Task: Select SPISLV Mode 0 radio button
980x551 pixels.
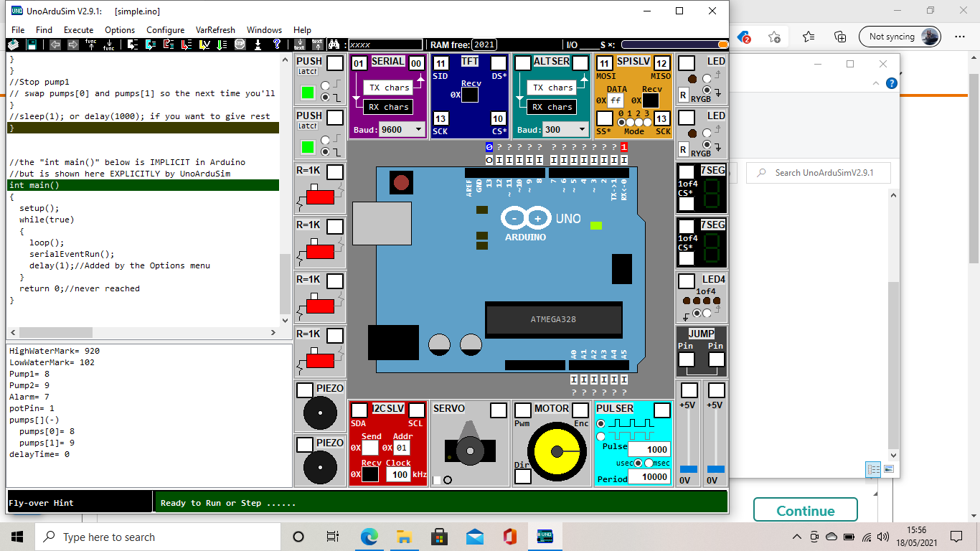Action: (622, 122)
